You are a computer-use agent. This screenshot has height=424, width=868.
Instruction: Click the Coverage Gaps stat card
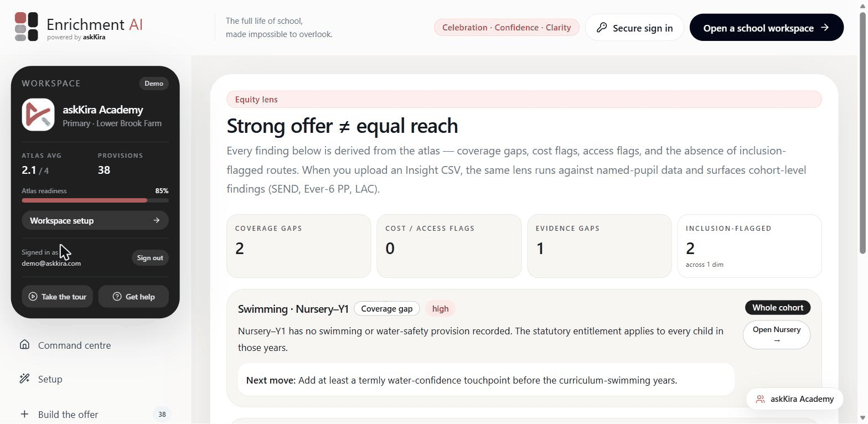pos(299,246)
